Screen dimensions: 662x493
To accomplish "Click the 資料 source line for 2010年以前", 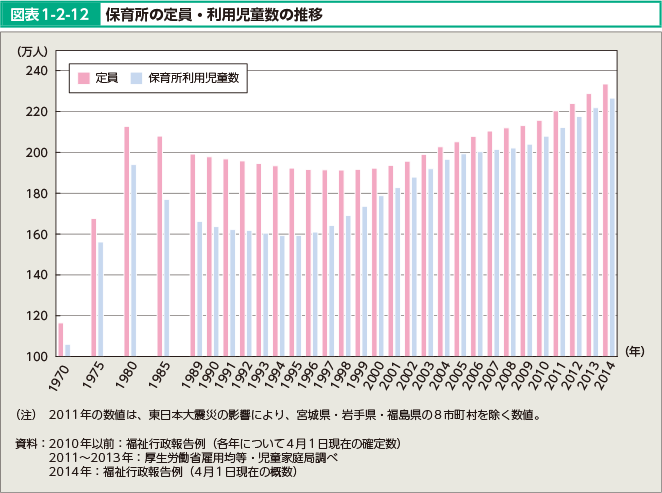I will [x=210, y=442].
